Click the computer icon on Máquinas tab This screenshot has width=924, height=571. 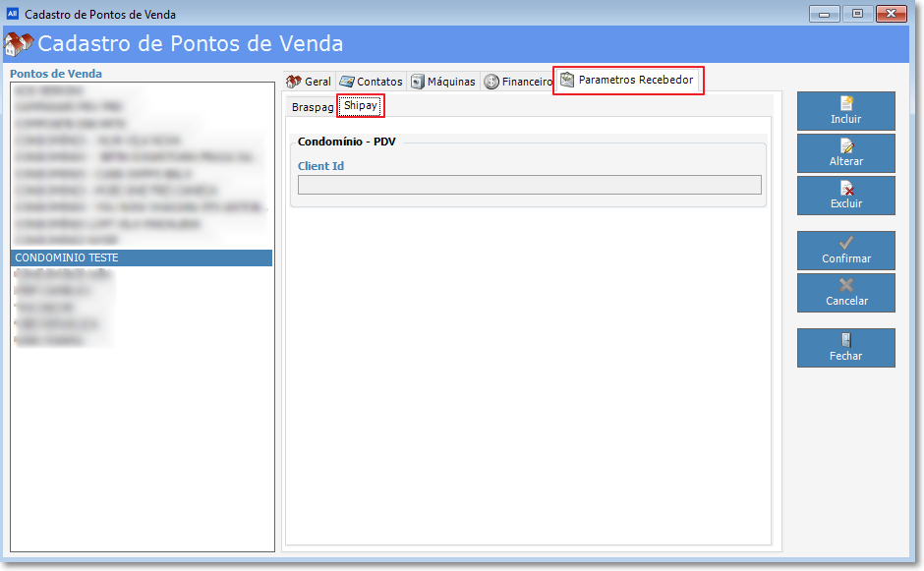click(418, 82)
